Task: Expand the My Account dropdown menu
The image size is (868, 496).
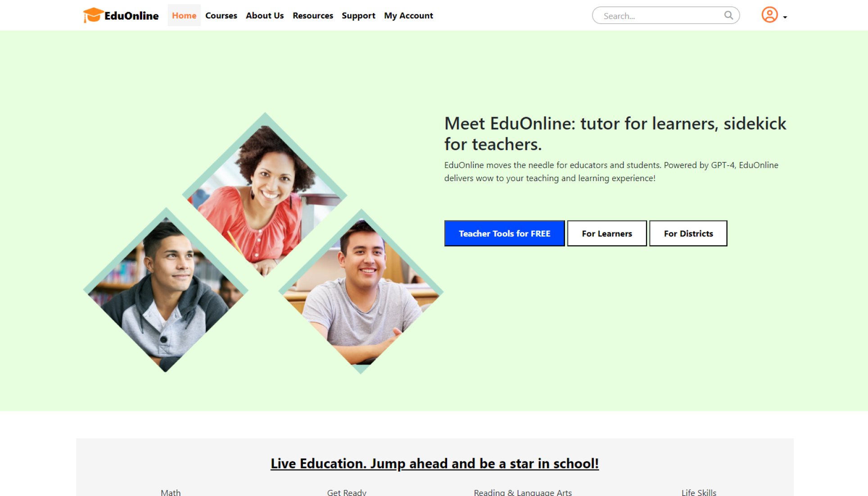Action: tap(775, 15)
